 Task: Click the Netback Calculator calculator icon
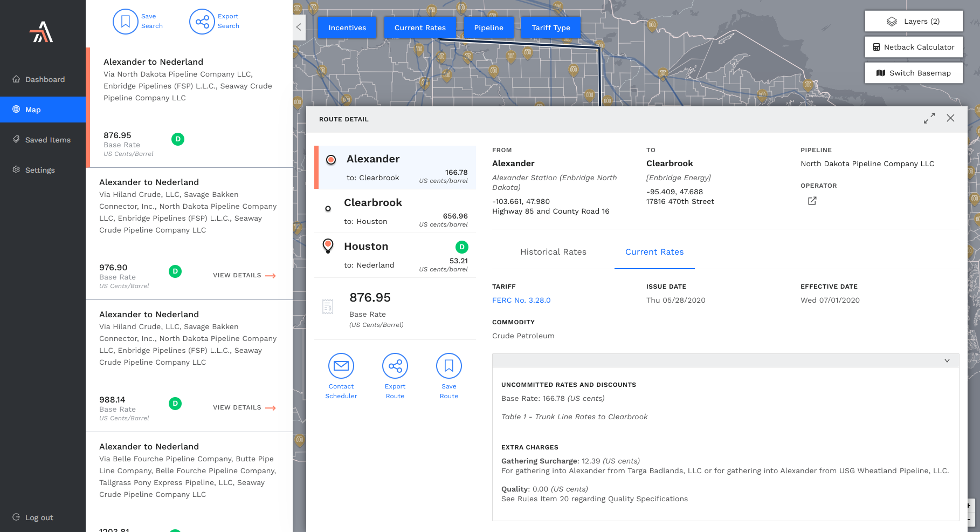click(x=877, y=47)
